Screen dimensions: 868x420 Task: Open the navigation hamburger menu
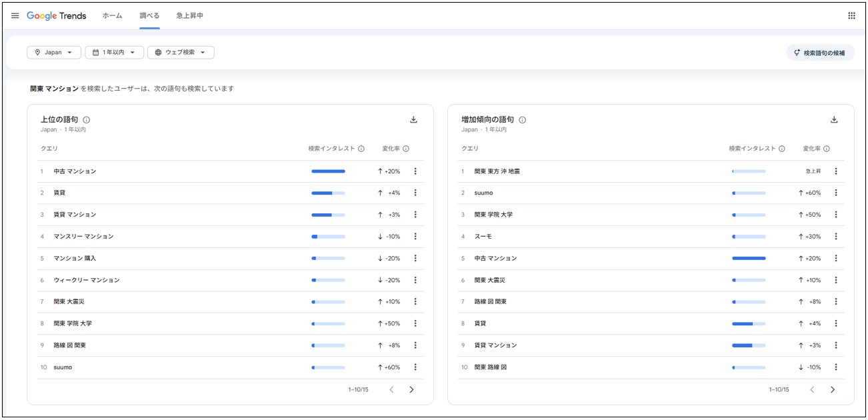tap(15, 15)
